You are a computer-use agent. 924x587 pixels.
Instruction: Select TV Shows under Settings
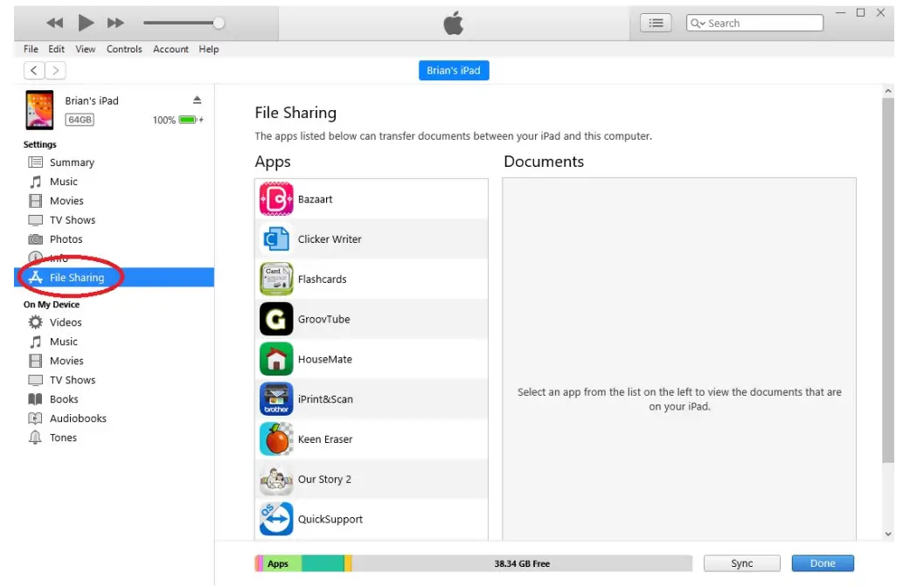pos(73,219)
